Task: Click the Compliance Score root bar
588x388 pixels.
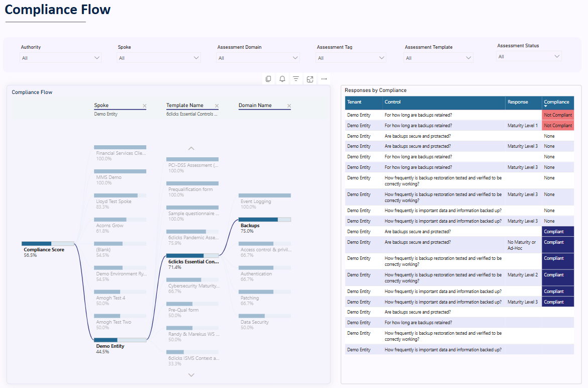Action: (x=48, y=244)
